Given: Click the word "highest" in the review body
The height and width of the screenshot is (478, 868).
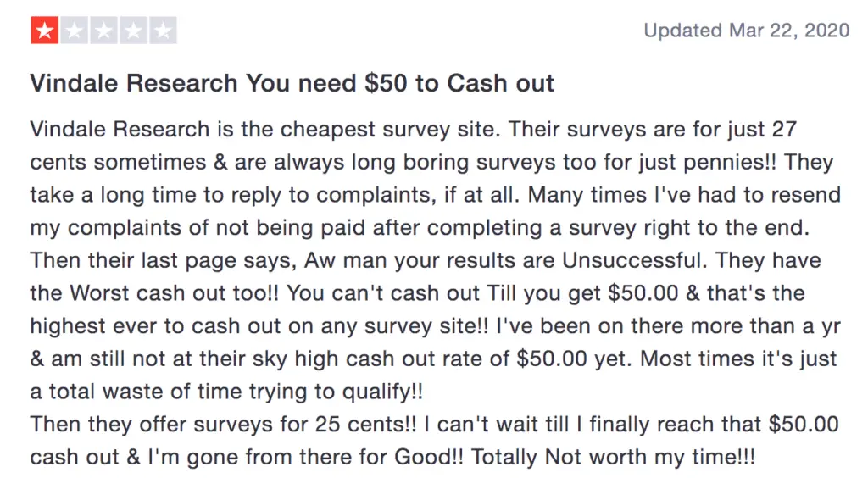Looking at the screenshot, I should point(68,325).
